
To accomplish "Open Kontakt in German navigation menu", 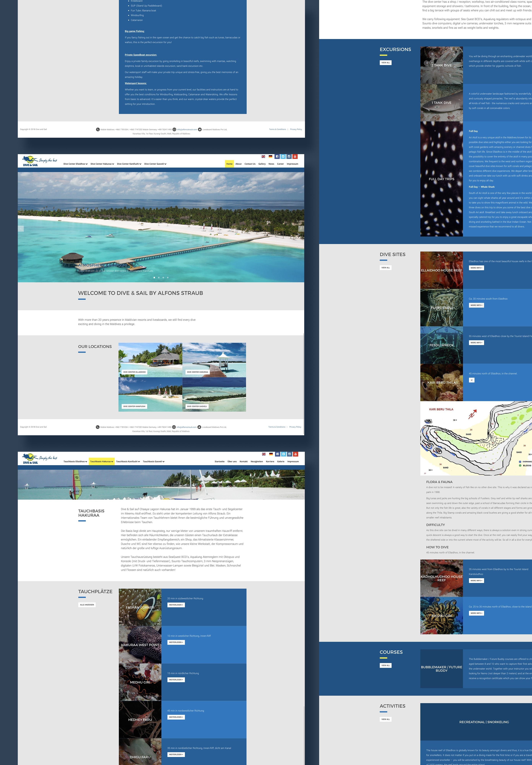I will tap(243, 461).
